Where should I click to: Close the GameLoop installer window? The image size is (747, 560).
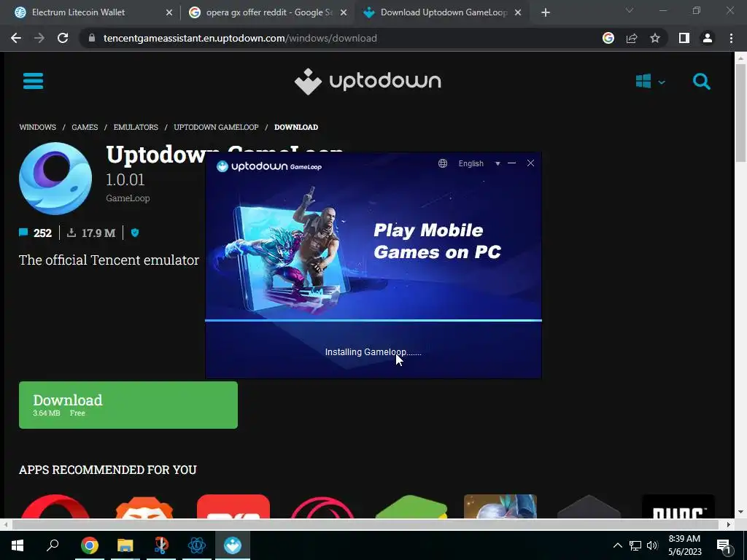point(531,163)
